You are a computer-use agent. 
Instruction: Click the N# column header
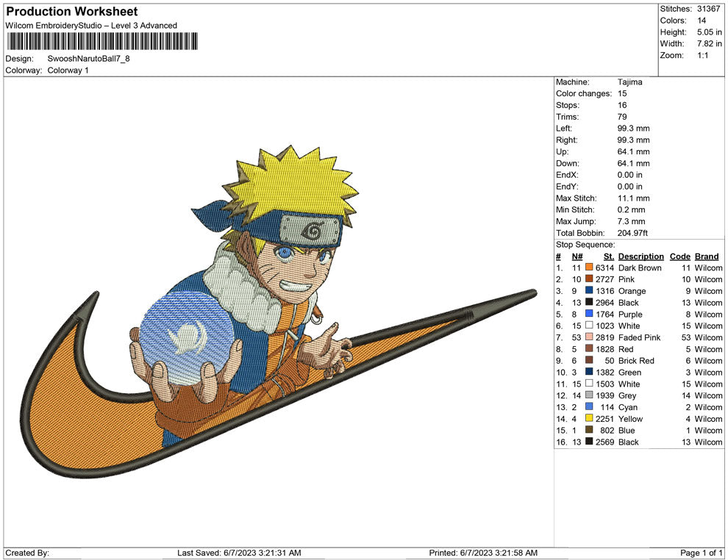click(x=577, y=256)
